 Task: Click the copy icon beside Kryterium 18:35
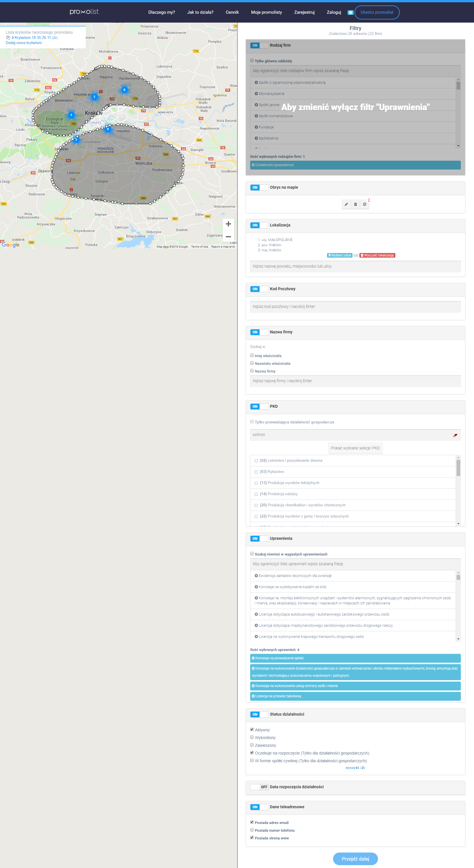[8, 38]
